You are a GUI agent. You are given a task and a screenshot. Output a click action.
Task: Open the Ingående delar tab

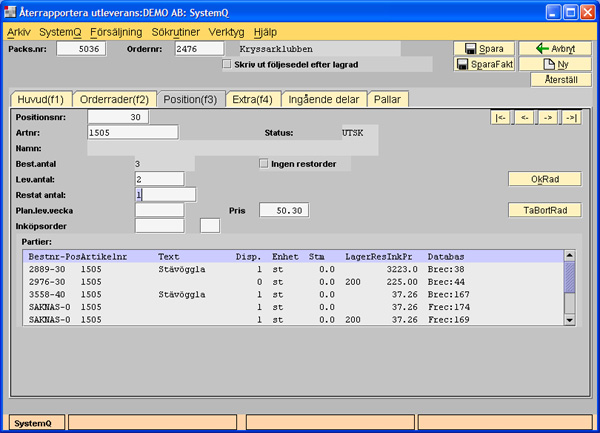click(324, 99)
